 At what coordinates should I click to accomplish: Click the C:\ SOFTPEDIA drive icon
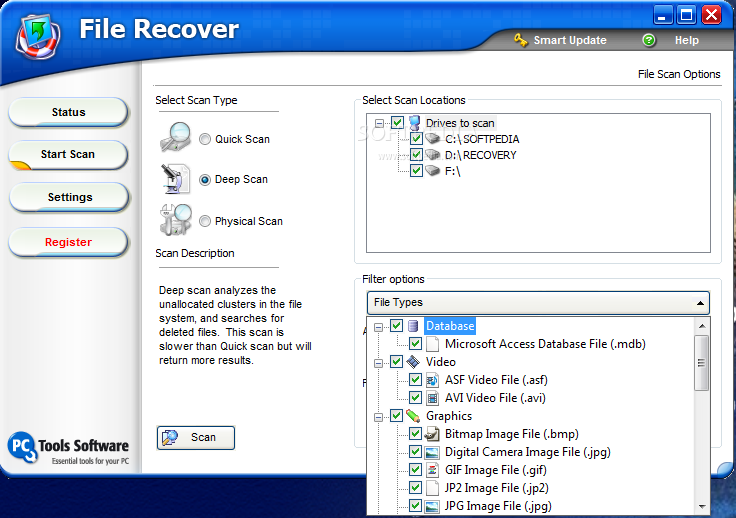432,139
